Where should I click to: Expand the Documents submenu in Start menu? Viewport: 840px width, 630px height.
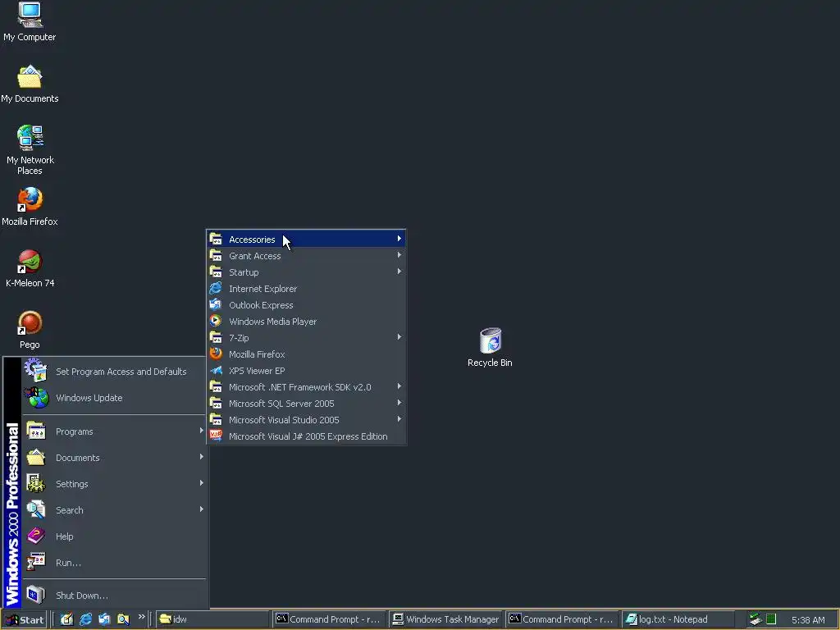pos(114,458)
